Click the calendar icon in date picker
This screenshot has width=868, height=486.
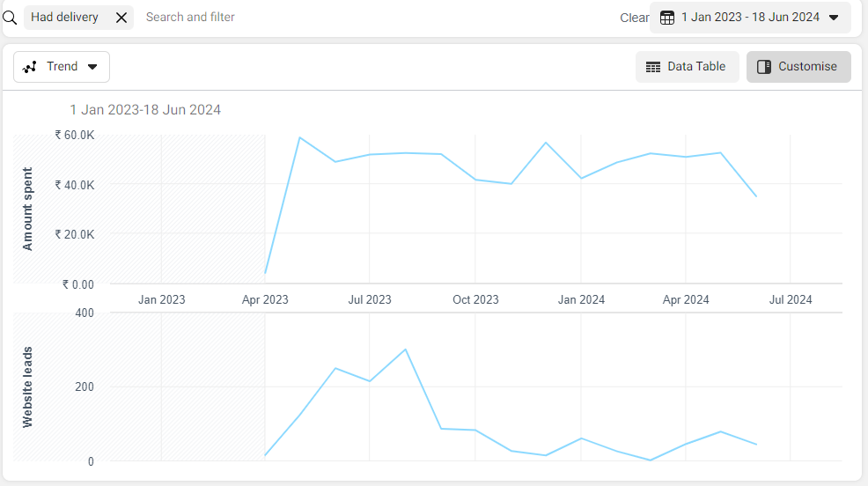point(667,18)
